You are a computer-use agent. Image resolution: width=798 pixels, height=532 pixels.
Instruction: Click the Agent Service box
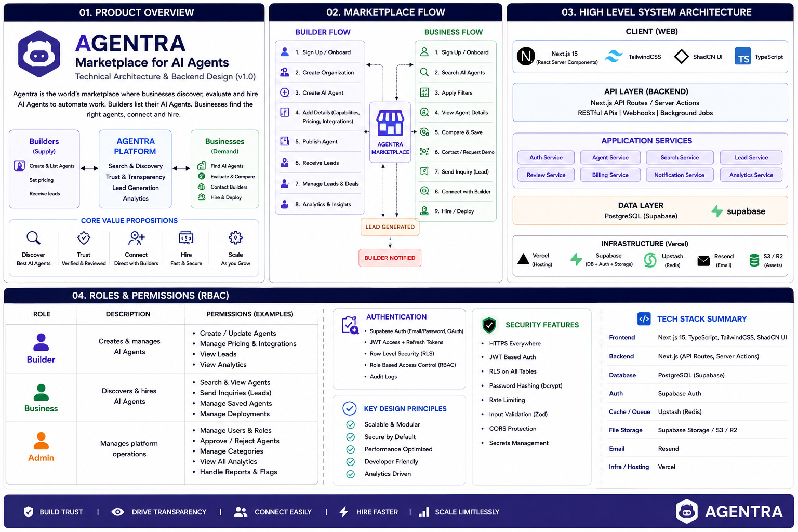click(x=610, y=157)
